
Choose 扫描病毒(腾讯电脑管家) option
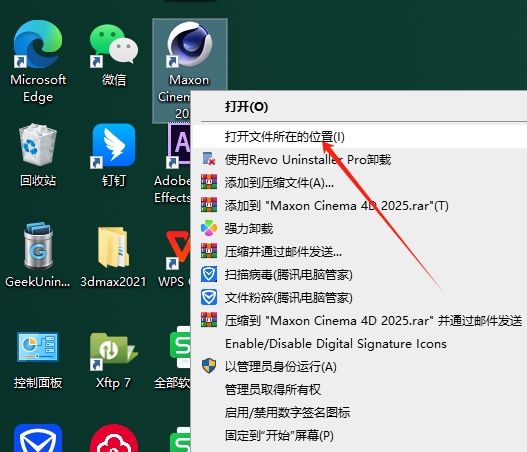(359, 275)
